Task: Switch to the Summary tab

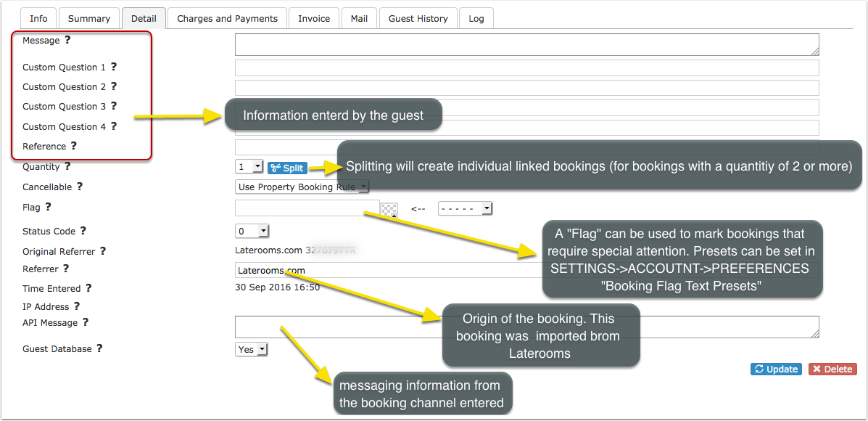Action: click(89, 18)
